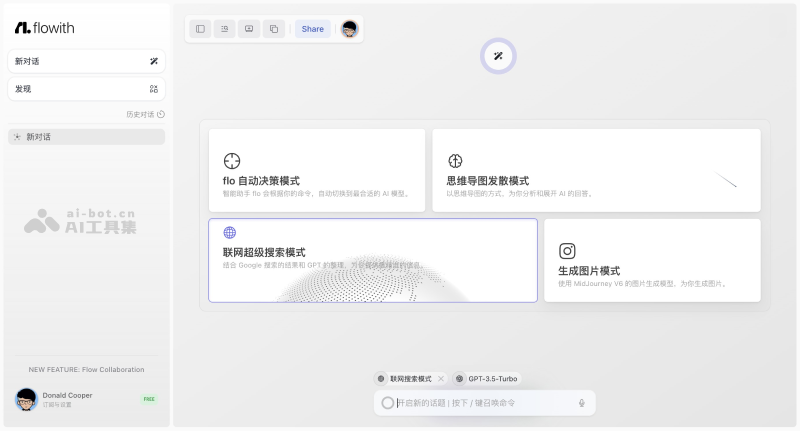Select the flo 自动决策模式 card

click(316, 170)
